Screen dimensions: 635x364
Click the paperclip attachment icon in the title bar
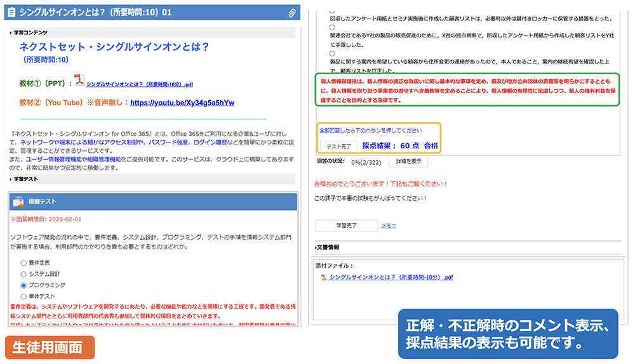(292, 13)
